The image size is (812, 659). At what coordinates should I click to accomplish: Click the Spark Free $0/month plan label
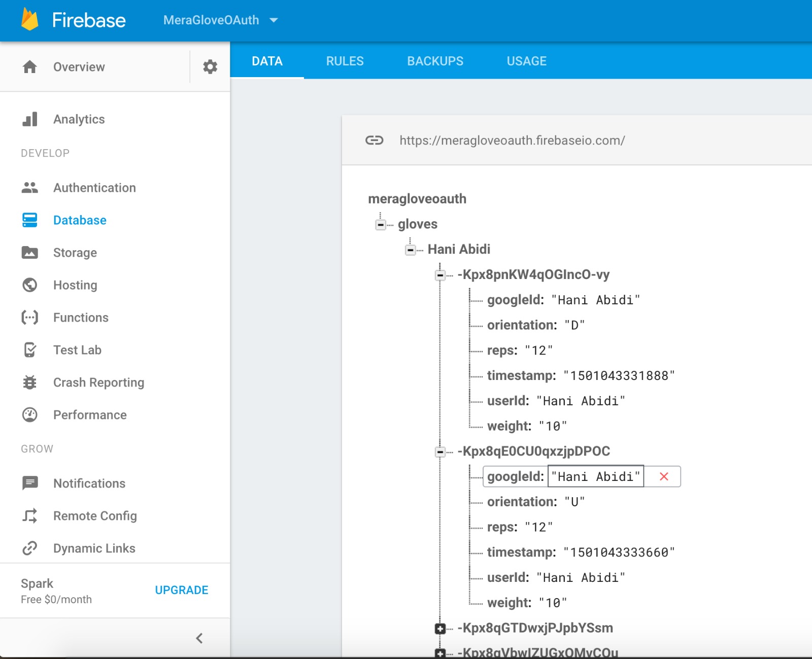click(56, 591)
